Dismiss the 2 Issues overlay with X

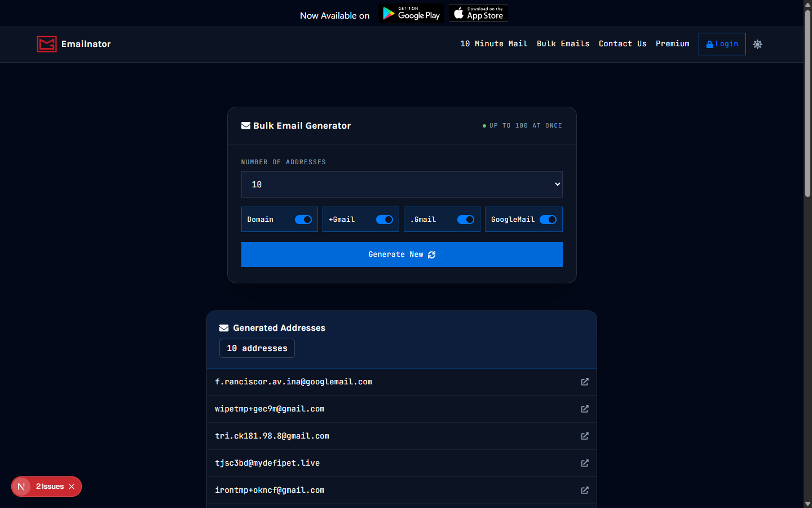[72, 487]
